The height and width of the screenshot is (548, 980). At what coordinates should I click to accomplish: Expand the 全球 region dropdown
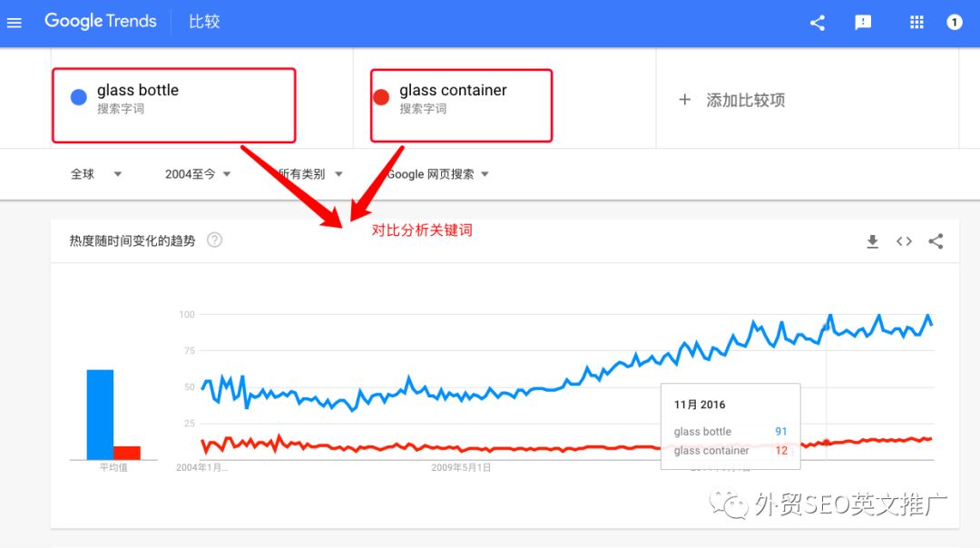point(96,174)
